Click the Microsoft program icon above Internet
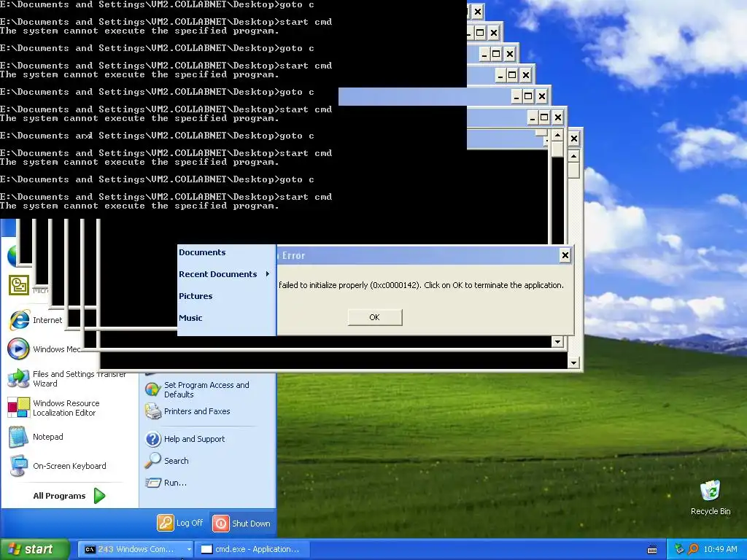Image resolution: width=747 pixels, height=560 pixels. click(18, 285)
